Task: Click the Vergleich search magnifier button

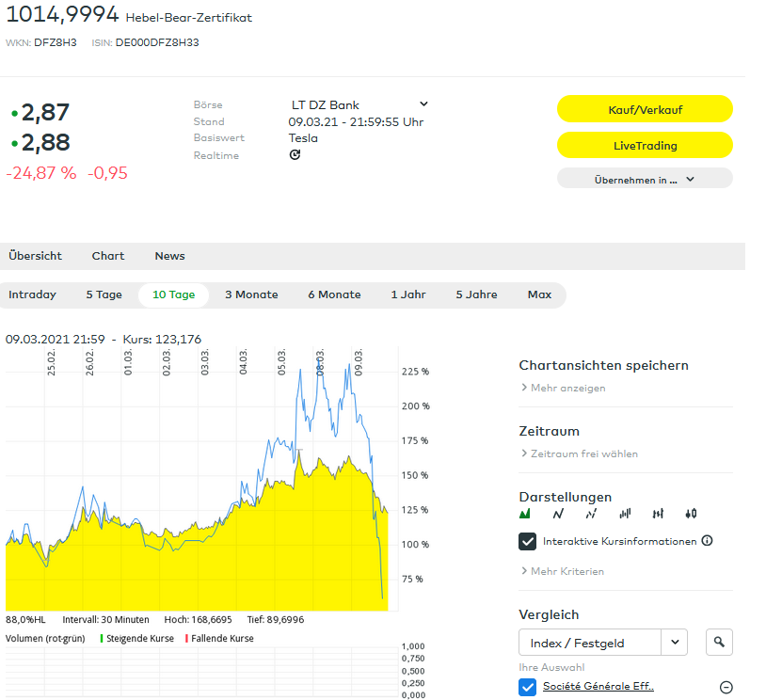Action: [x=719, y=643]
